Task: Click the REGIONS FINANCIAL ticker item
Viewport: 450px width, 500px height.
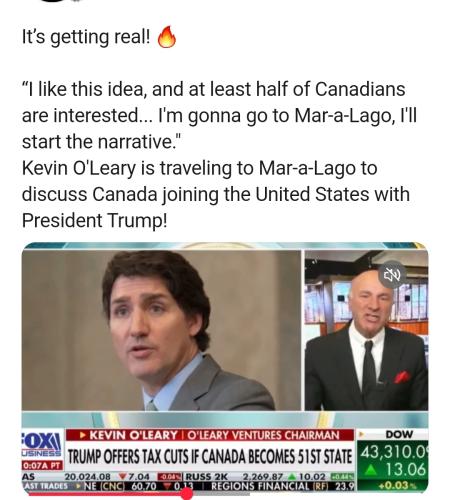Action: (260, 486)
